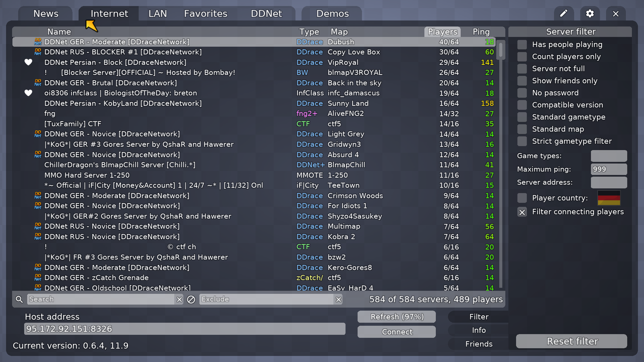Open the settings gear icon

[590, 13]
